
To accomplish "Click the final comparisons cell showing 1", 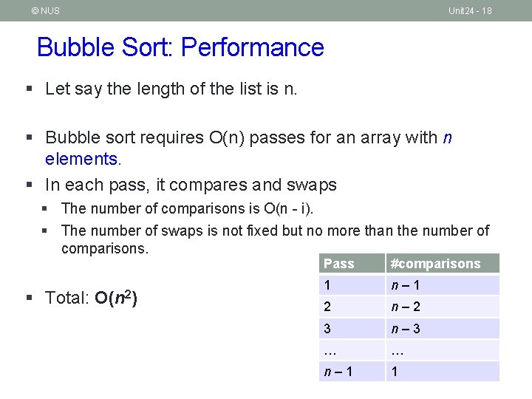I will point(443,372).
